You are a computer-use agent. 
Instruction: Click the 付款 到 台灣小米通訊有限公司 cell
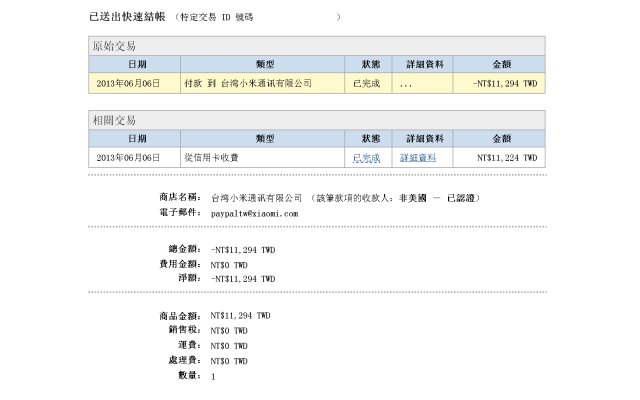[262, 84]
